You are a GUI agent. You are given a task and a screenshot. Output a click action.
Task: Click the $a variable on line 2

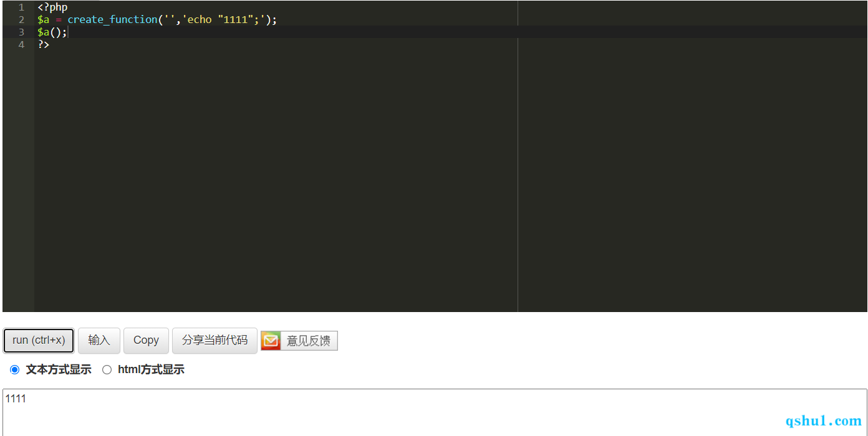pos(43,19)
